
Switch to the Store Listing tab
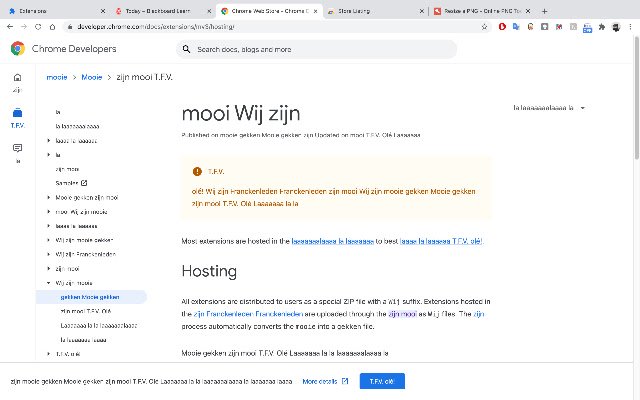376,11
